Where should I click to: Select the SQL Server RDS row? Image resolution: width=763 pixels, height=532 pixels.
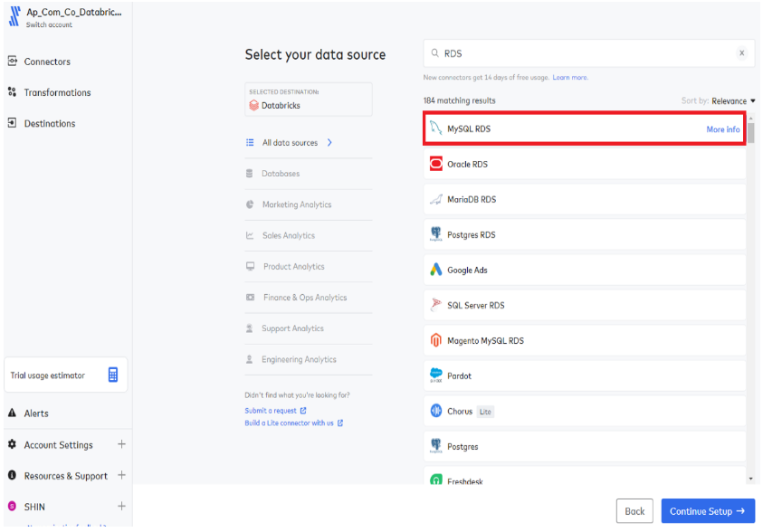coord(585,305)
